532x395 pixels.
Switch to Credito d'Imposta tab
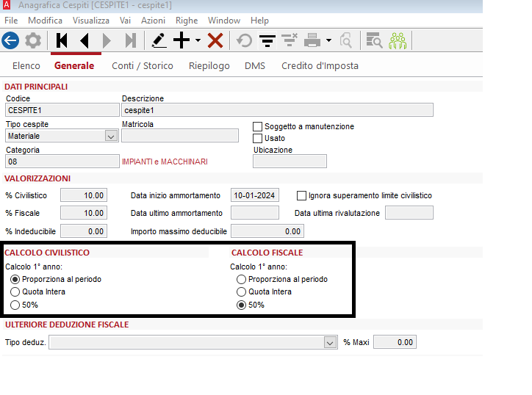tap(320, 65)
